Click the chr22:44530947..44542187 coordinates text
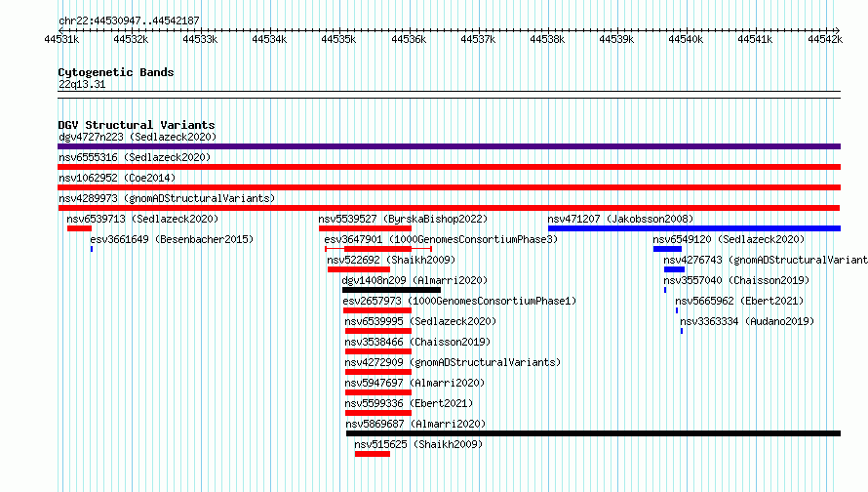 [129, 20]
